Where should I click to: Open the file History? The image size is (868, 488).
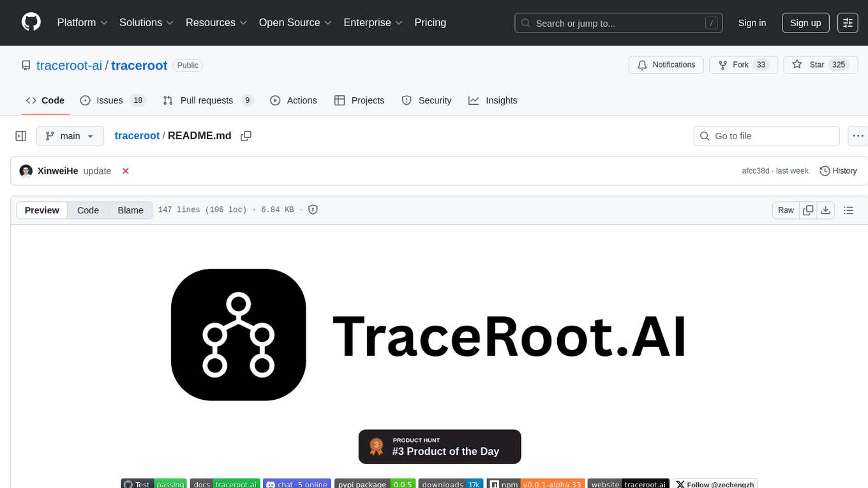[x=838, y=171]
